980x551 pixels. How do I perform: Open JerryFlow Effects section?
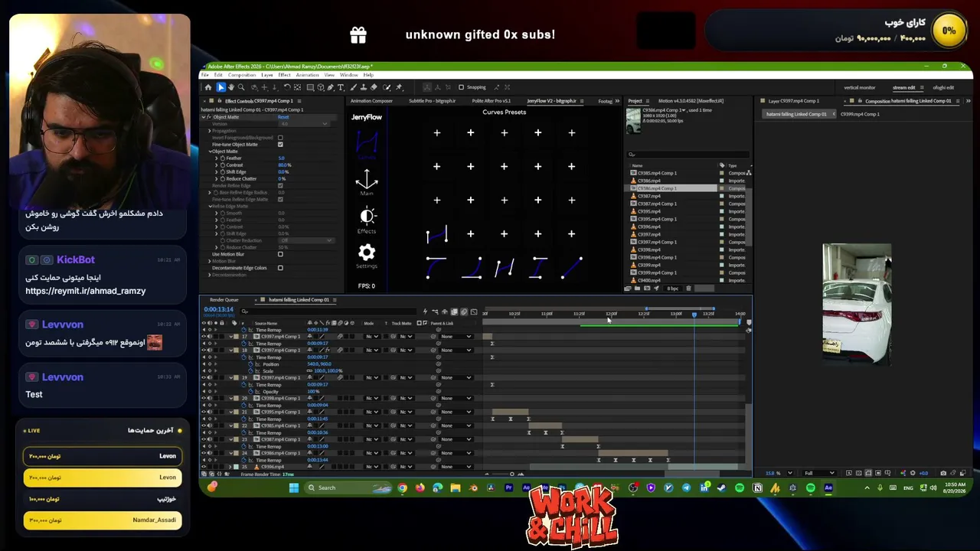(367, 220)
